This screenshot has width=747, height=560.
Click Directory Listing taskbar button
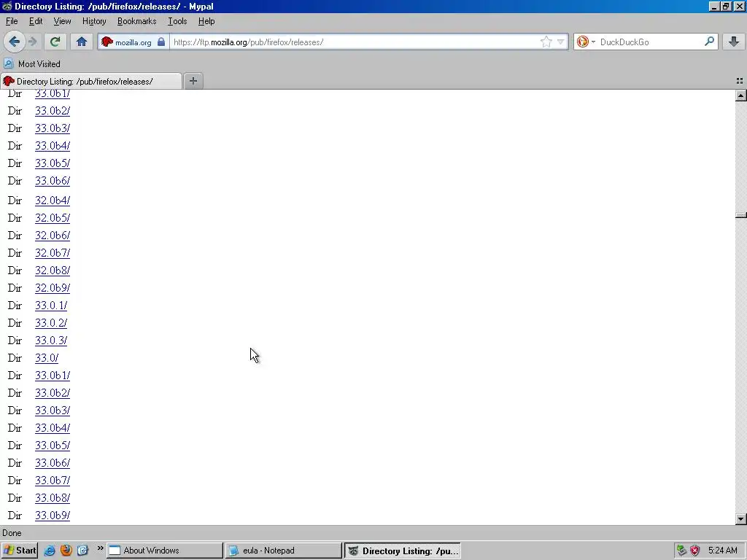click(x=403, y=551)
